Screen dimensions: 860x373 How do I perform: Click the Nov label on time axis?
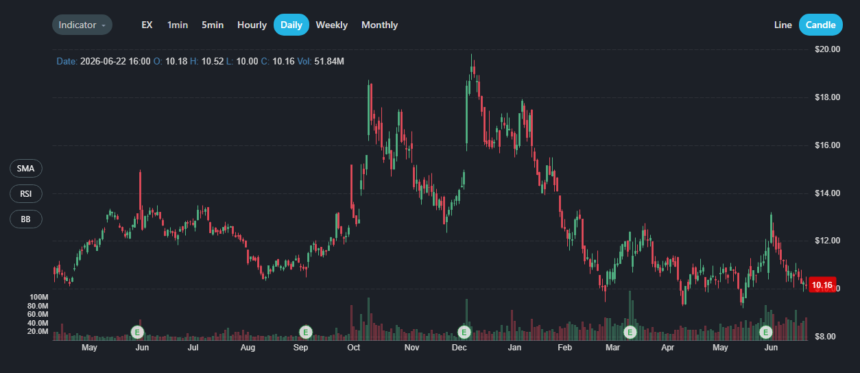[x=411, y=348]
